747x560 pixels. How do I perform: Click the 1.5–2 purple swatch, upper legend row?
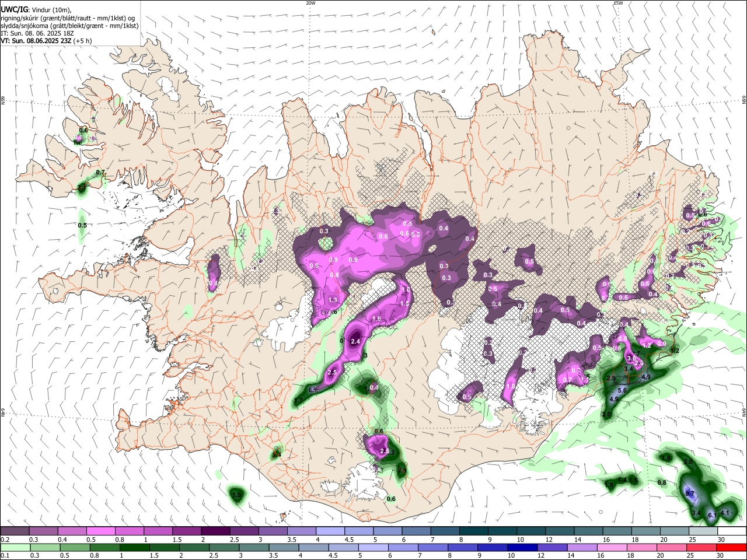point(187,531)
